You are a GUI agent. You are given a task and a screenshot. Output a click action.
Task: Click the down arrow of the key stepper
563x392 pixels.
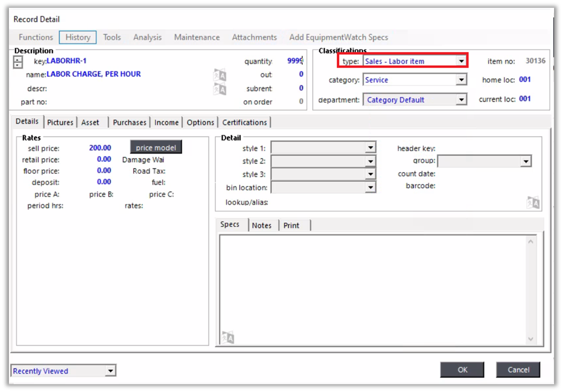pos(18,65)
